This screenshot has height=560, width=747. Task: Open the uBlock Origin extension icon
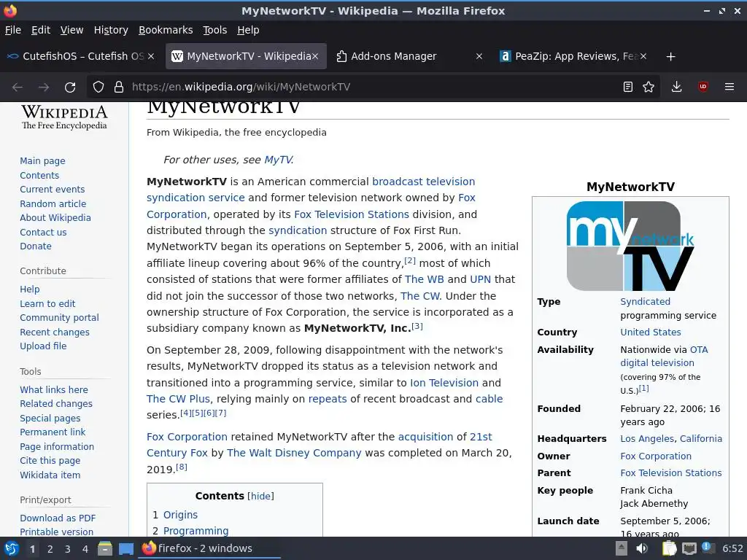[x=703, y=87]
